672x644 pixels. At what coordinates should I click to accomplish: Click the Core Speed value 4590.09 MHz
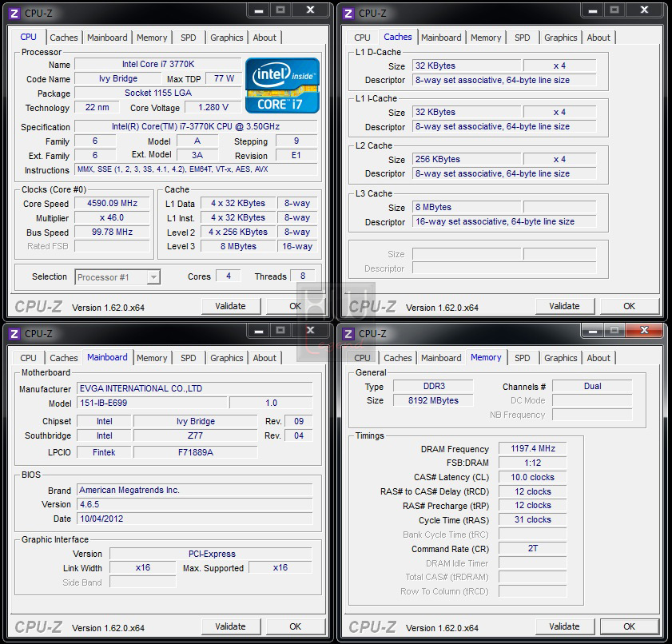coord(113,203)
